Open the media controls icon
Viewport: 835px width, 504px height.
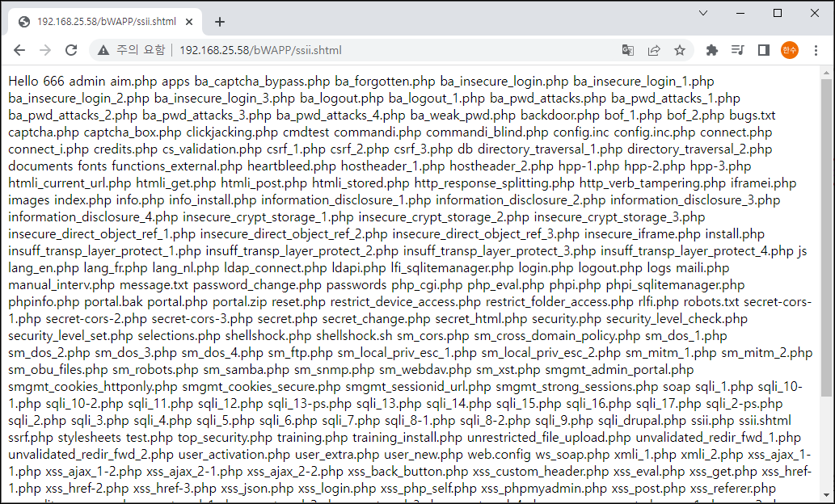[737, 50]
